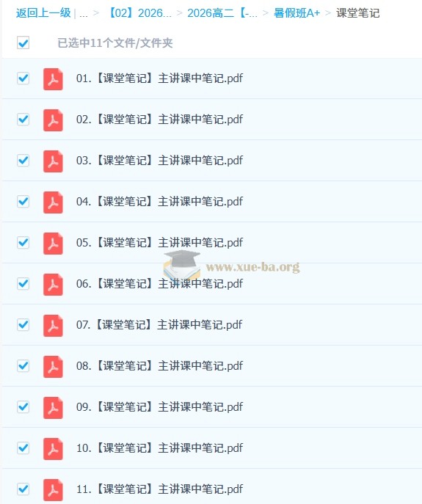Toggle checkbox of file 08
Image resolution: width=422 pixels, height=504 pixels.
pos(23,366)
